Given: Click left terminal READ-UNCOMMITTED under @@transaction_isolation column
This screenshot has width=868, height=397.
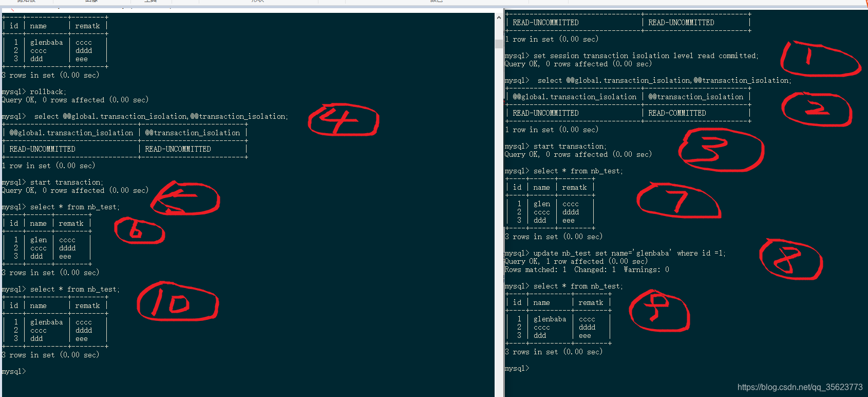Looking at the screenshot, I should pos(178,149).
